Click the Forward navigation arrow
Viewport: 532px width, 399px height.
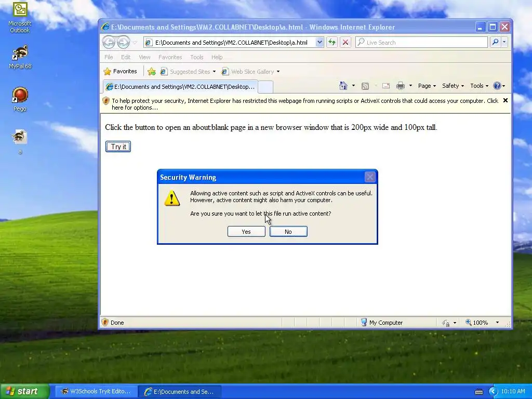click(123, 42)
